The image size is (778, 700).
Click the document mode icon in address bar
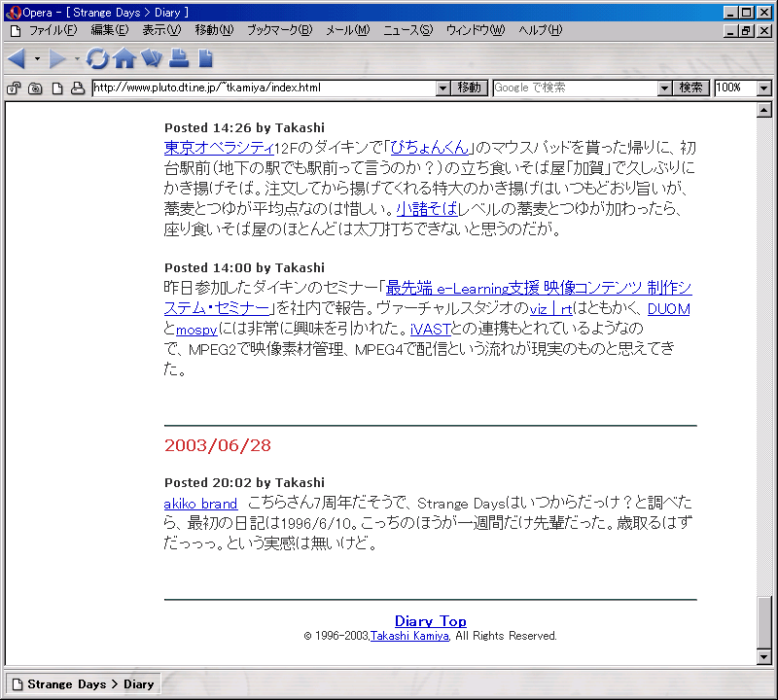(57, 88)
